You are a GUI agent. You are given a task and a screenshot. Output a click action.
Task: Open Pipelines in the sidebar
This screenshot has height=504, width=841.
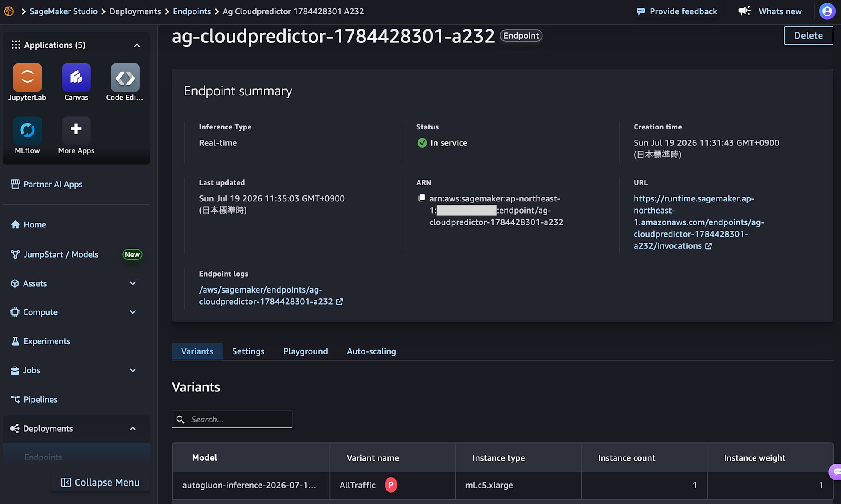pos(40,399)
